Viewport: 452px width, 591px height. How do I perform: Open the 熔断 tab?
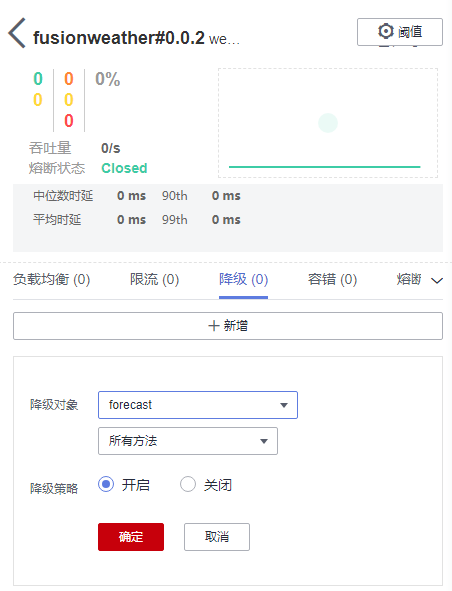pyautogui.click(x=409, y=280)
